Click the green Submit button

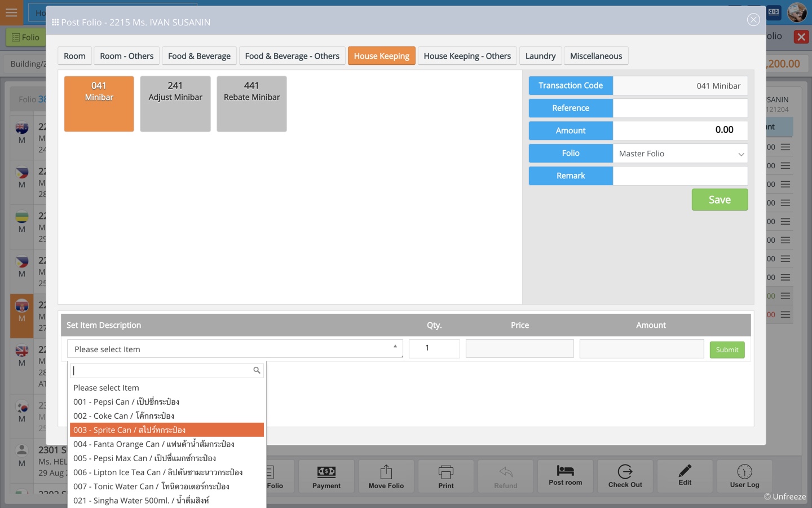(727, 350)
